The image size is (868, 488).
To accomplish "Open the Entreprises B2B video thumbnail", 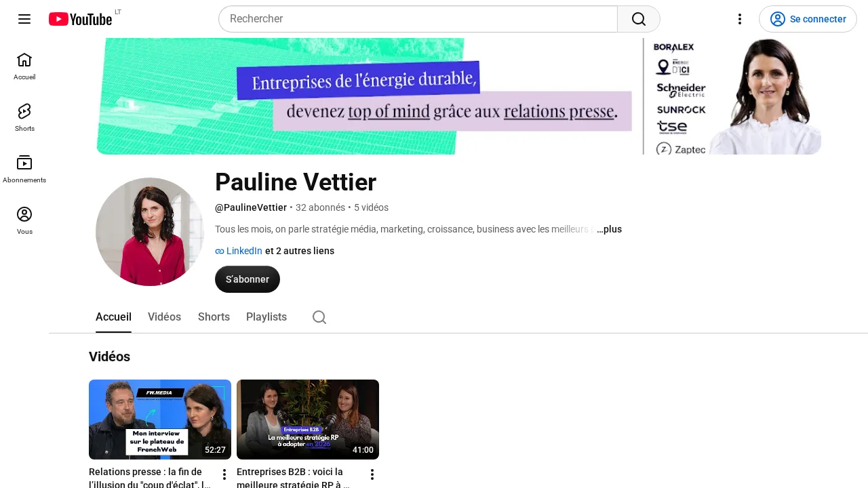I will (308, 420).
